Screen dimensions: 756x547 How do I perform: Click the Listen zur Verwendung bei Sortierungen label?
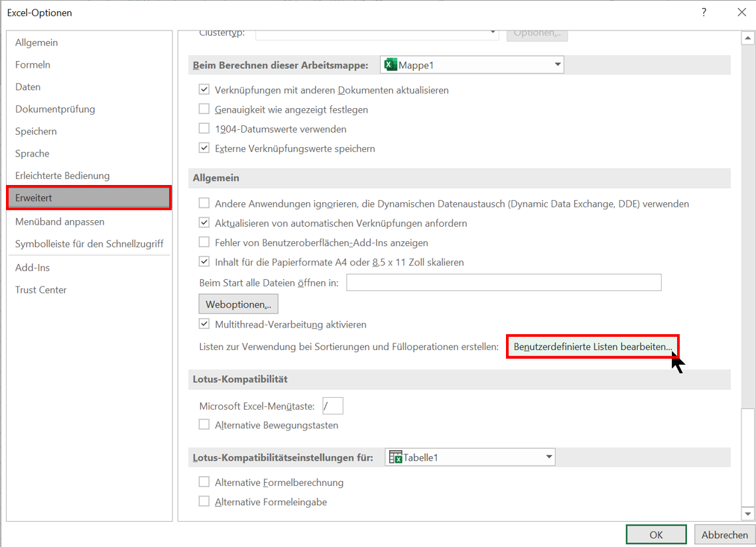pos(349,347)
